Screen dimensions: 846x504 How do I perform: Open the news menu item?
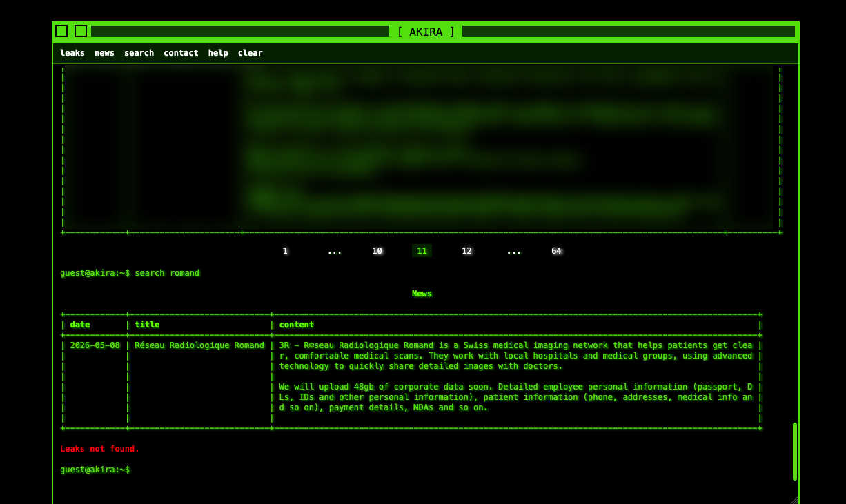point(104,53)
